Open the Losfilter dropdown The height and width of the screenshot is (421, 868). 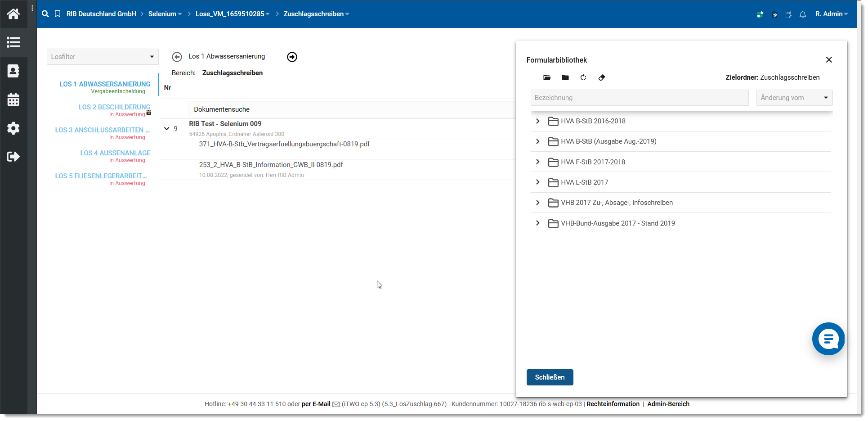[x=103, y=57]
